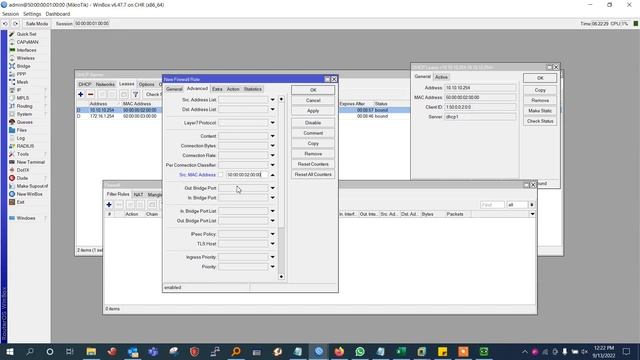The image size is (640, 360).
Task: Open PPP in the sidebar
Action: tap(21, 74)
